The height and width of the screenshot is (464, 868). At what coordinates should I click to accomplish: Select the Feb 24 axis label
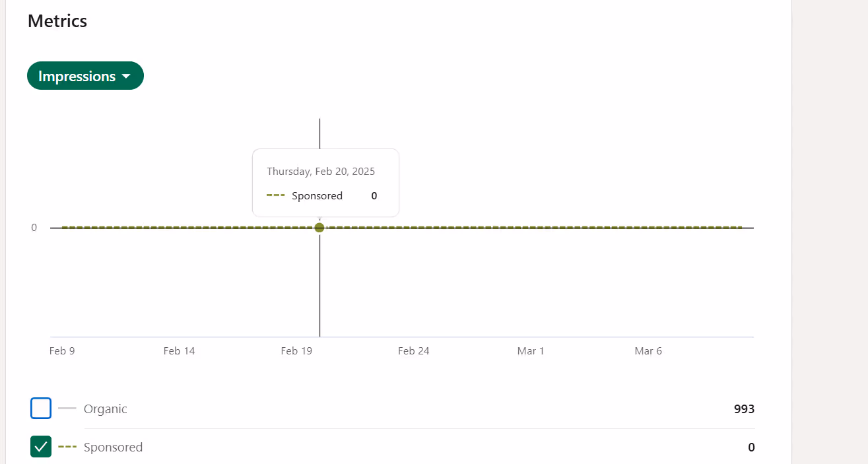click(x=414, y=350)
